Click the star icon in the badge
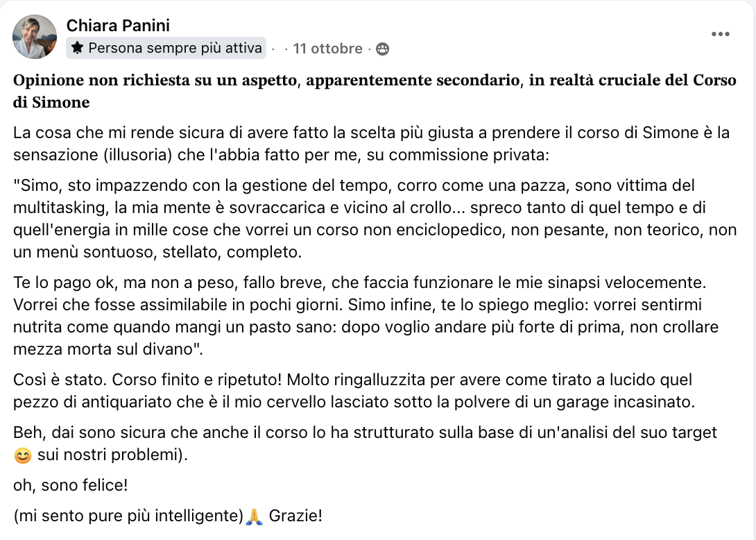This screenshot has height=540, width=756. tap(78, 48)
